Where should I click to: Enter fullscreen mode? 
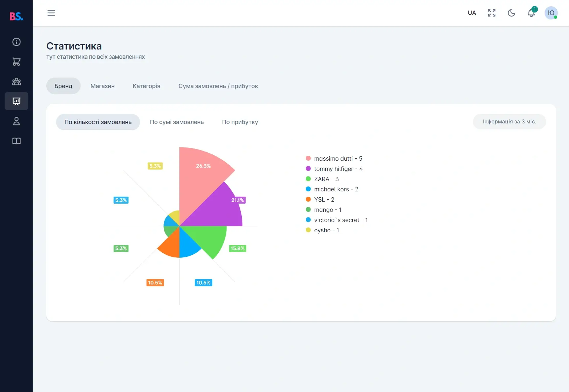(x=492, y=13)
